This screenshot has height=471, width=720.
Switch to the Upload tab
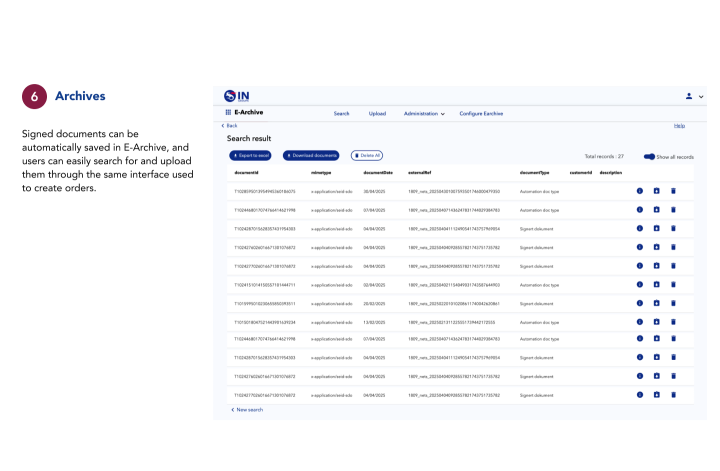pos(377,114)
